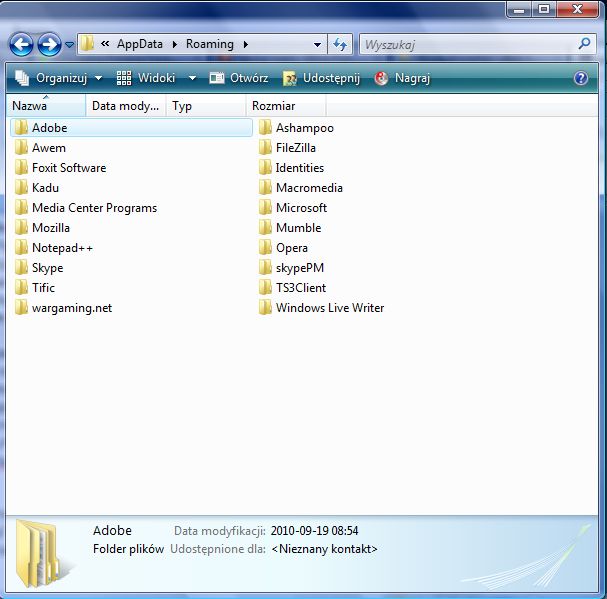Screen dimensions: 607x599
Task: Select the Skype folder icon
Action: pyautogui.click(x=21, y=268)
